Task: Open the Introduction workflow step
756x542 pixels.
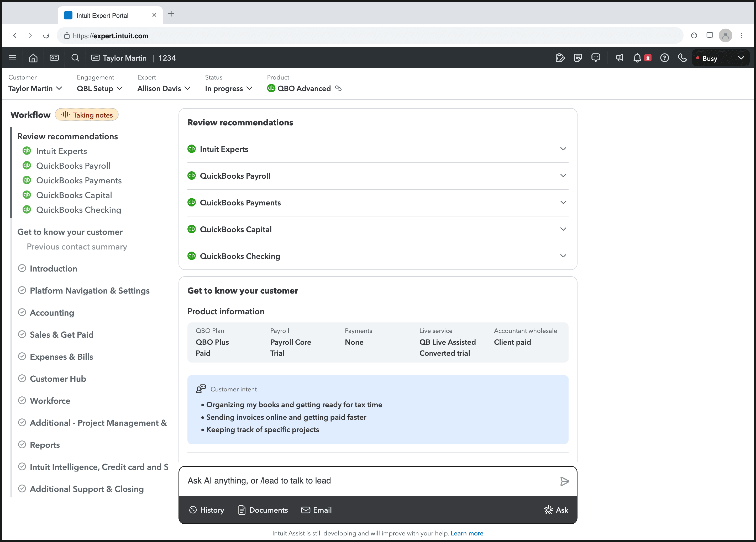Action: pyautogui.click(x=47, y=268)
